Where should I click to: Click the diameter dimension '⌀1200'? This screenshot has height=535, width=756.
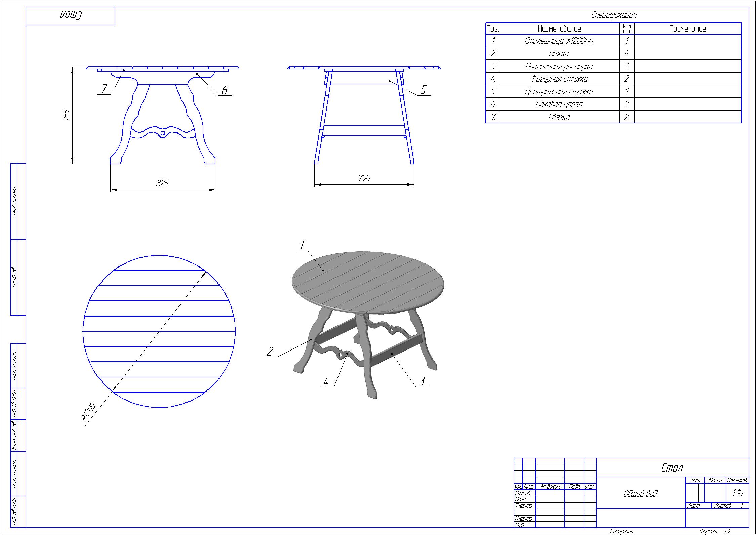[x=88, y=411]
